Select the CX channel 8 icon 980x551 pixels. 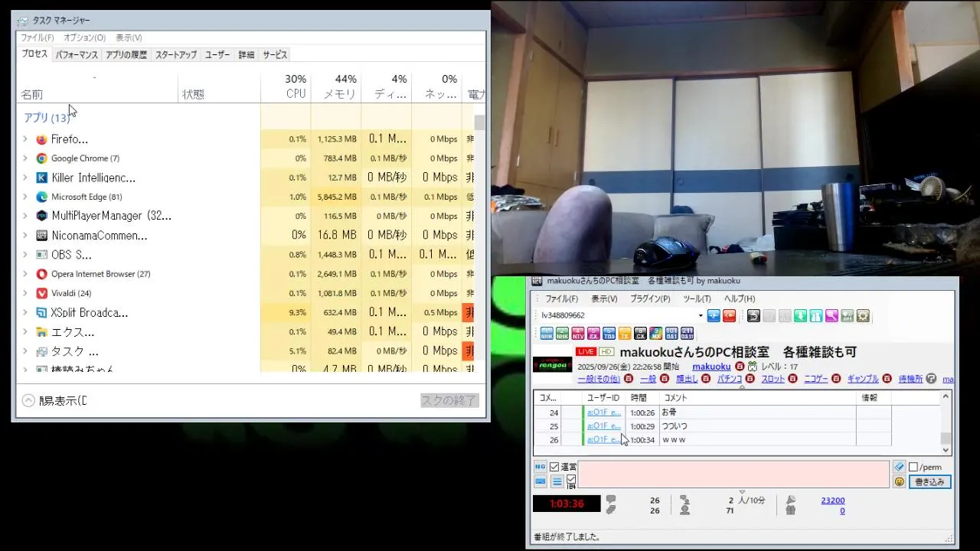(x=640, y=334)
